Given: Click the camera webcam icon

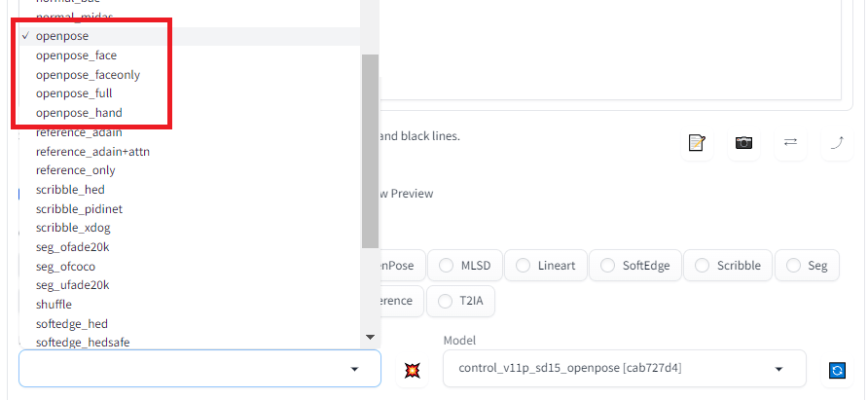Looking at the screenshot, I should point(743,143).
